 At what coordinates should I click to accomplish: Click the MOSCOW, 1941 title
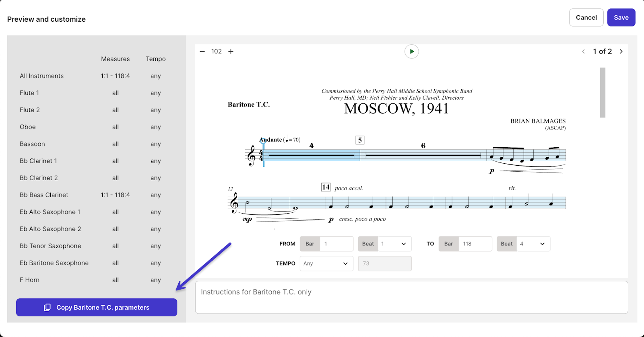coord(396,109)
